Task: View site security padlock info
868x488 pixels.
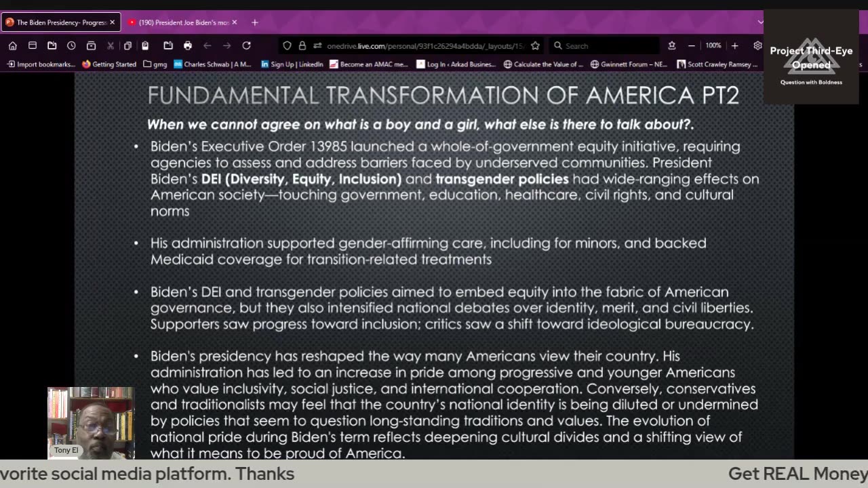Action: click(302, 45)
